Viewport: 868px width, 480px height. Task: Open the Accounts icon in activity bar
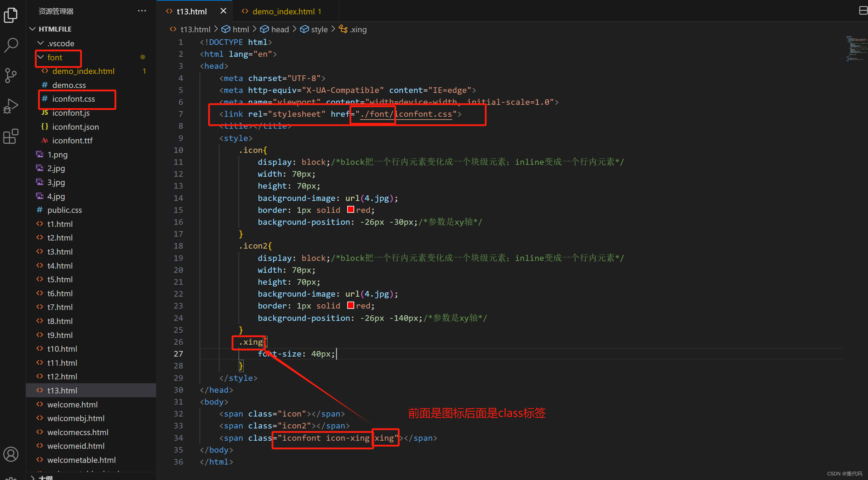pos(11,454)
